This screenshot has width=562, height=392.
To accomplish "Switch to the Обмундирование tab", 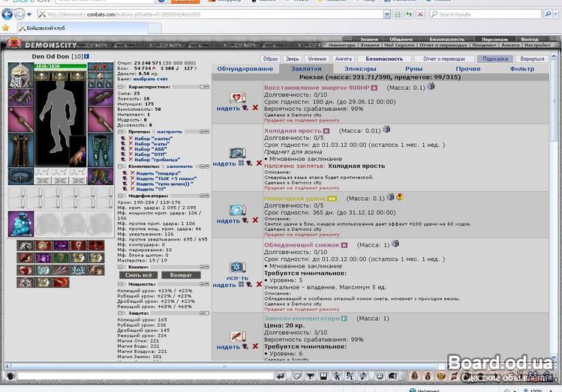I will [245, 69].
